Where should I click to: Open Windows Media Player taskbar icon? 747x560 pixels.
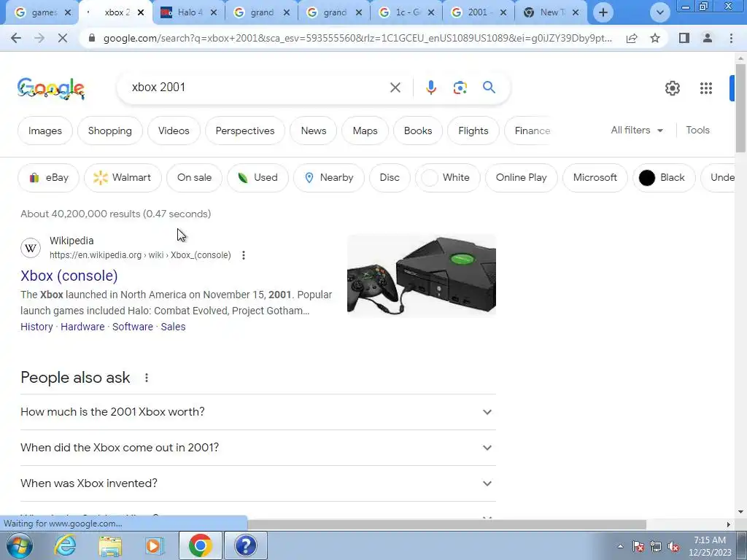[x=155, y=545]
